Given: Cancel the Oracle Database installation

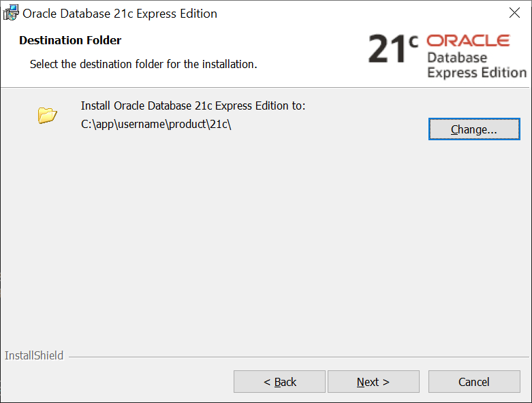Looking at the screenshot, I should tap(474, 382).
